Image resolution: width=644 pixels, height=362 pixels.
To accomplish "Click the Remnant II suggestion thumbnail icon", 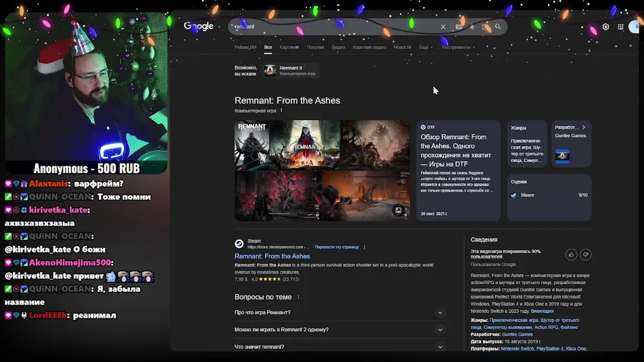I will point(270,70).
